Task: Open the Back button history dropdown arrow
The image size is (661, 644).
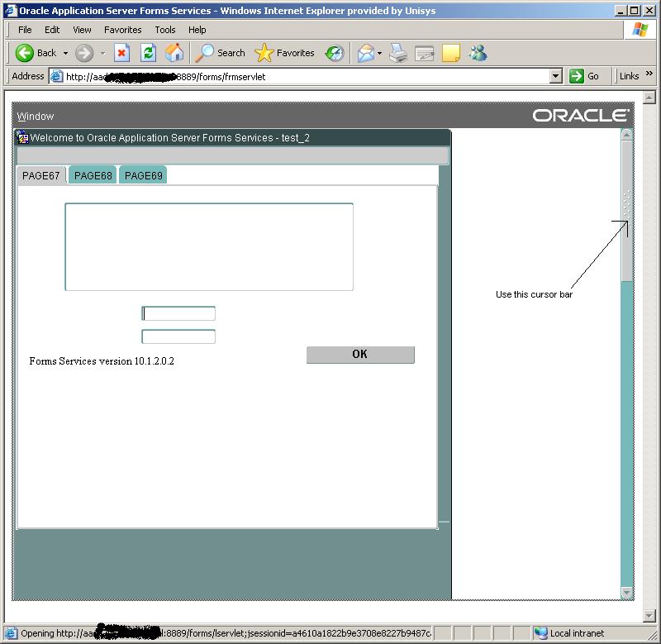Action: (65, 53)
